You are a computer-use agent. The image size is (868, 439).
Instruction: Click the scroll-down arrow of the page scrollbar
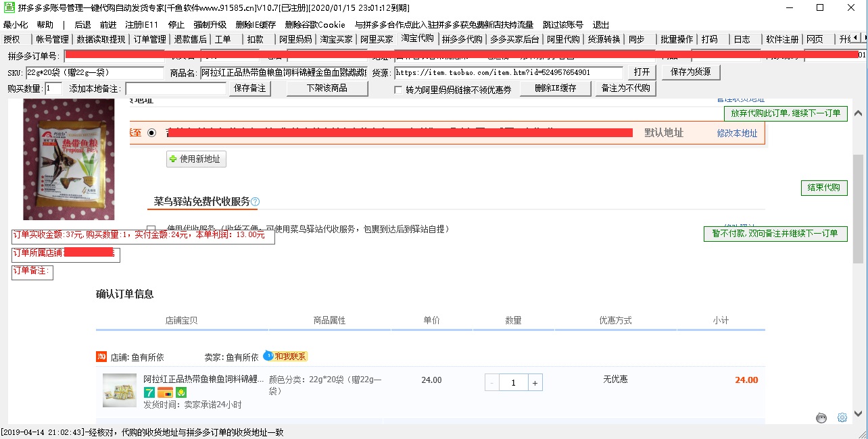(x=859, y=413)
